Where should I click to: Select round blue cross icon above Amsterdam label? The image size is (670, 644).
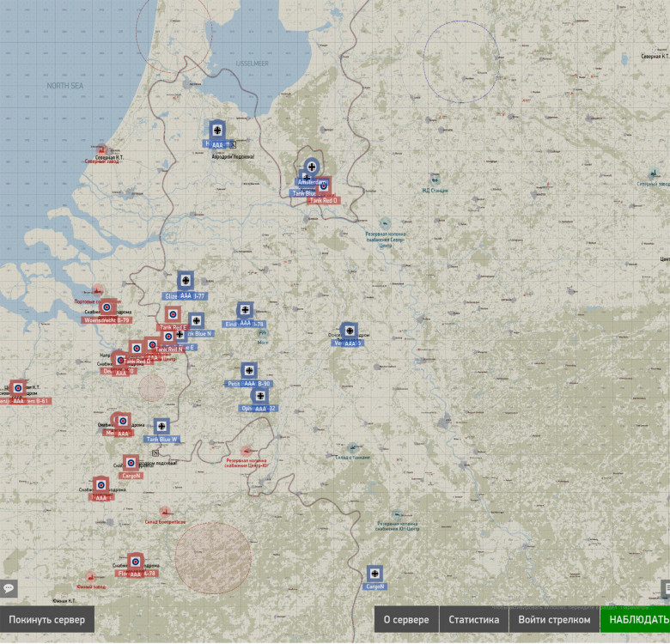pyautogui.click(x=312, y=167)
